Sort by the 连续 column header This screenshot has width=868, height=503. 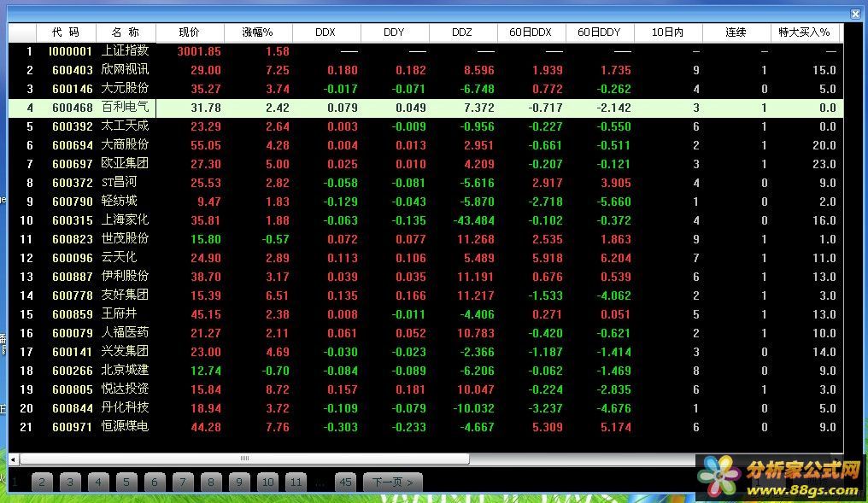click(x=736, y=32)
